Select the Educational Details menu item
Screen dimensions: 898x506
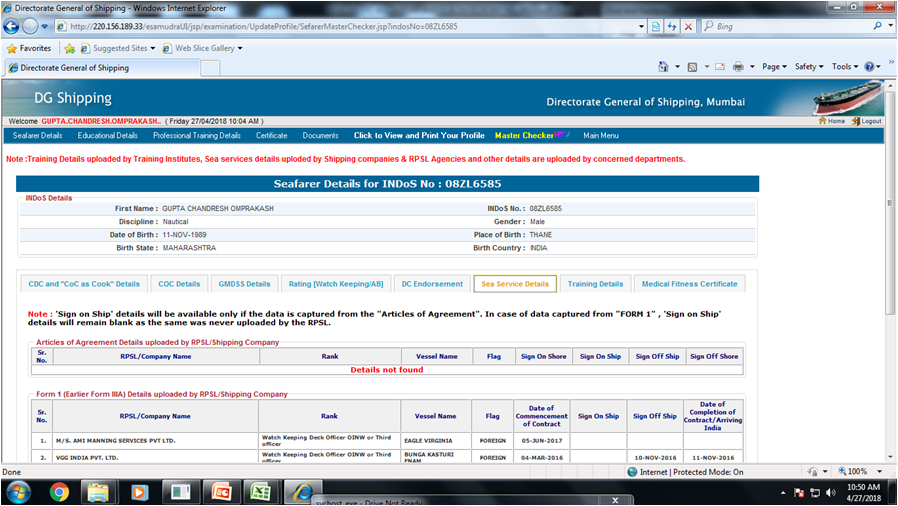click(108, 136)
